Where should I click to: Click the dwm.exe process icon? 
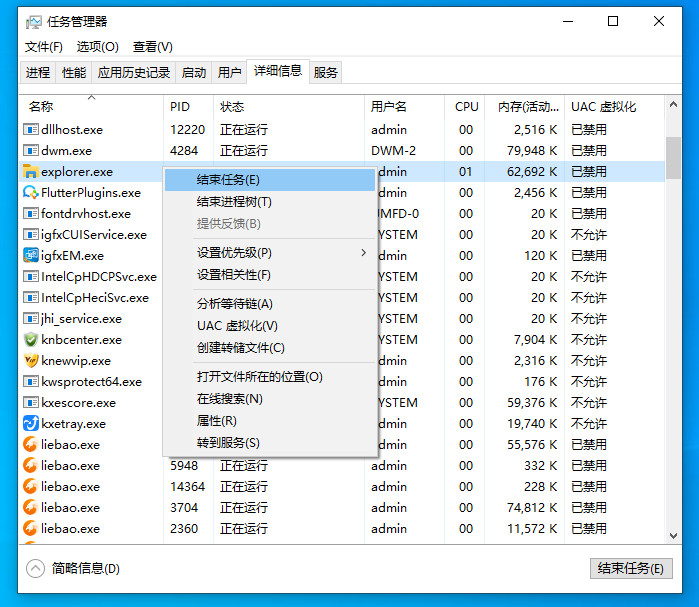[x=31, y=151]
